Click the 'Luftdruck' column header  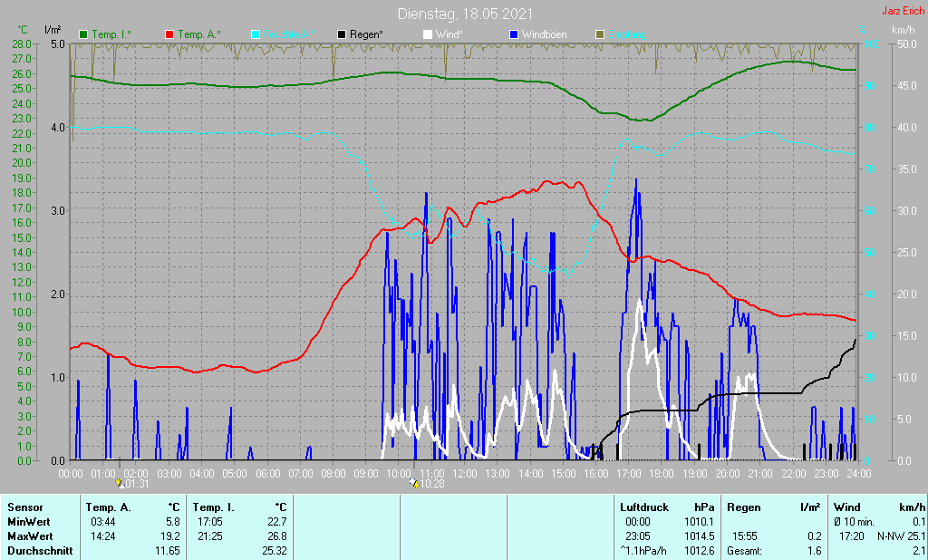pos(644,507)
